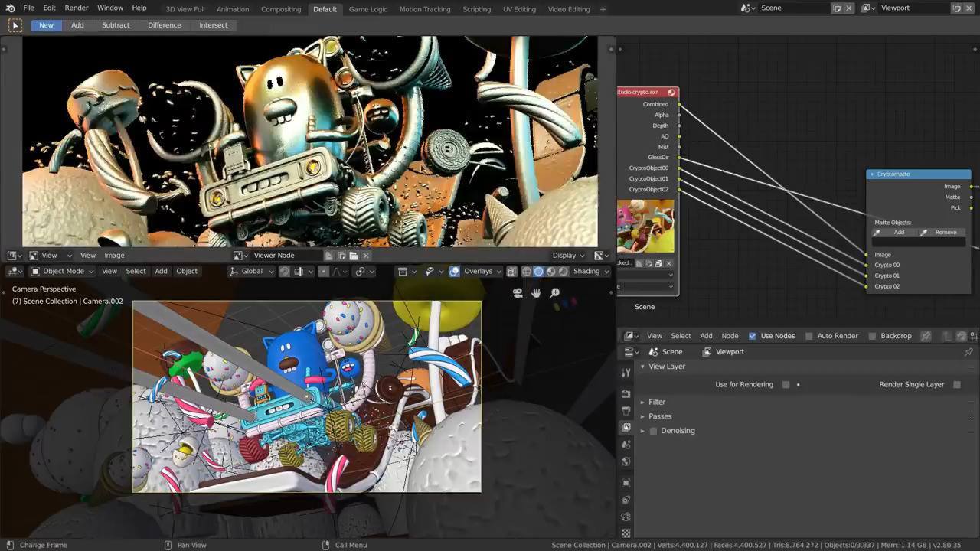Open the Global orientation dropdown

point(252,271)
